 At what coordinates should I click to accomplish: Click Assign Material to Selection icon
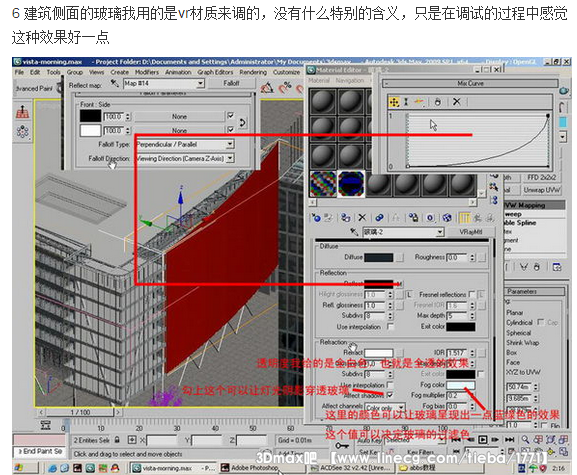tap(346, 218)
